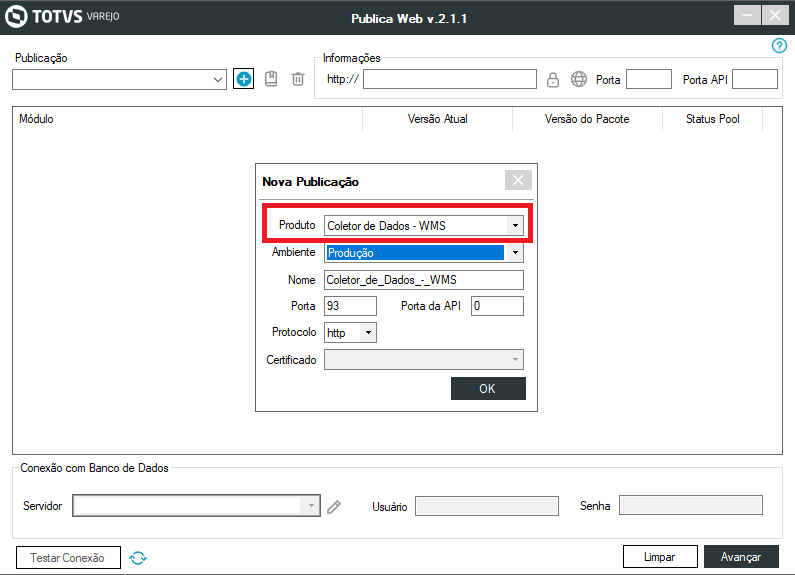Image resolution: width=795 pixels, height=575 pixels.
Task: Open the Protocolo http dropdown
Action: 350,333
